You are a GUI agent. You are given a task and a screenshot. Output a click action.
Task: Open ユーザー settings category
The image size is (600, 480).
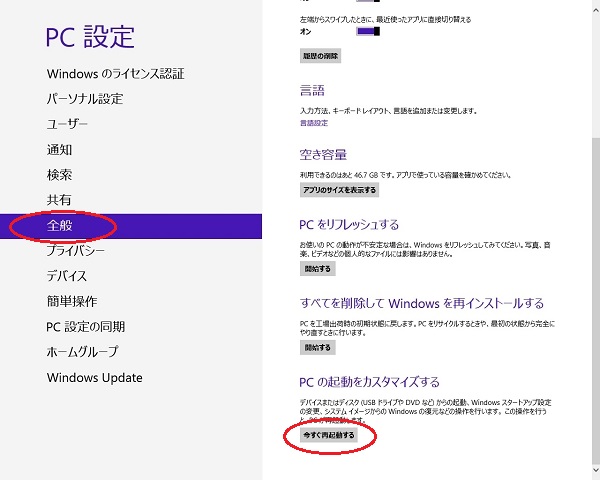click(x=67, y=124)
